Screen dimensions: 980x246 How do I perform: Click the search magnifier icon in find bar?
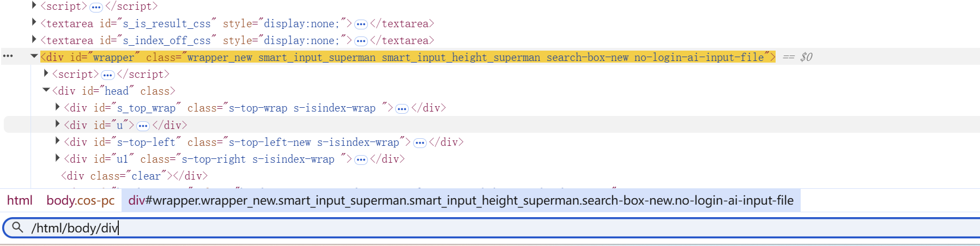point(17,227)
